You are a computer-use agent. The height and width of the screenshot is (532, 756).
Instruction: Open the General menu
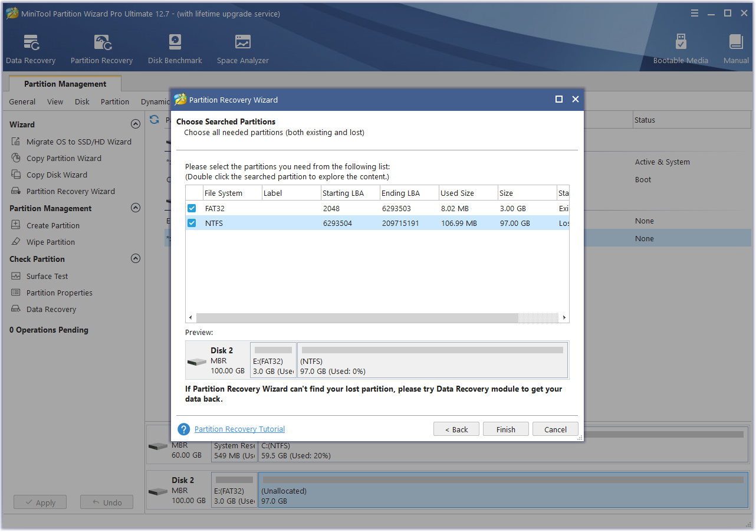(22, 101)
